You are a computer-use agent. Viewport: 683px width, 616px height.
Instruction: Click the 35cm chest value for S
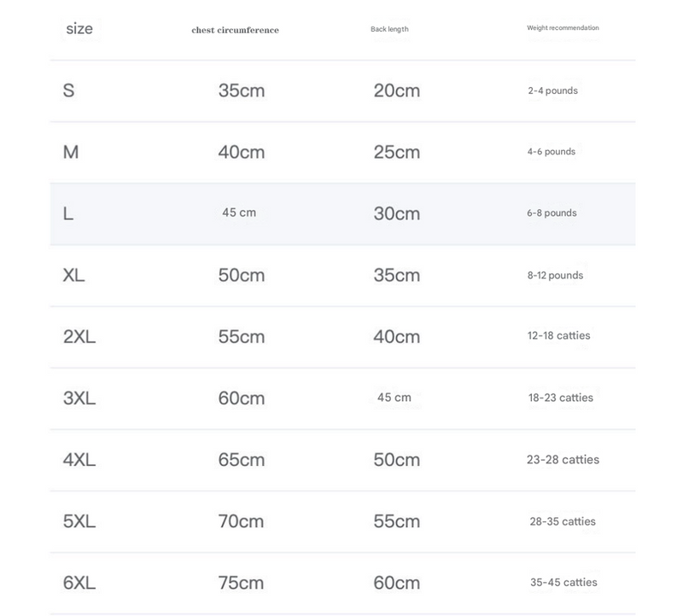pyautogui.click(x=242, y=90)
